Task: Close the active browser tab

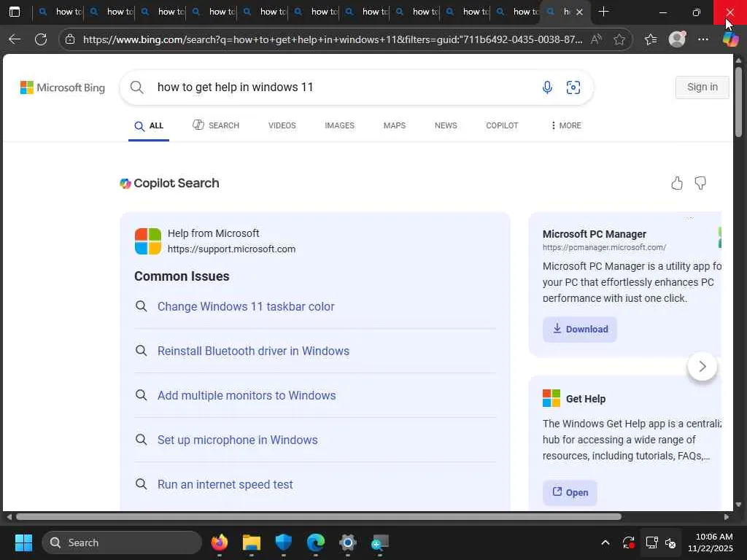Action: [579, 12]
